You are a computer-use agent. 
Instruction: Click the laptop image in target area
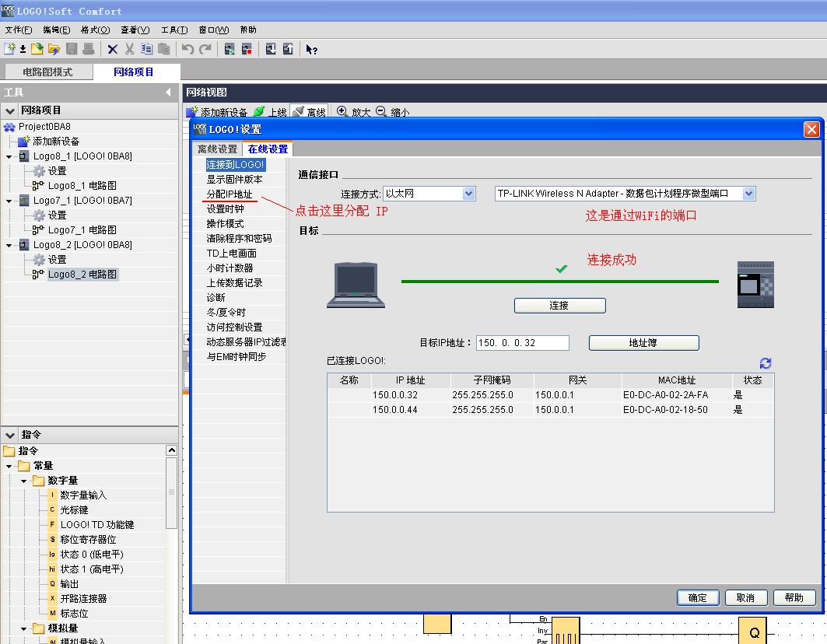click(x=356, y=285)
